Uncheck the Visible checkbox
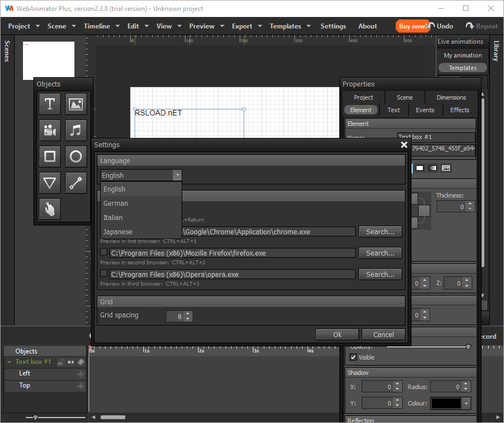This screenshot has height=423, width=504. click(353, 357)
